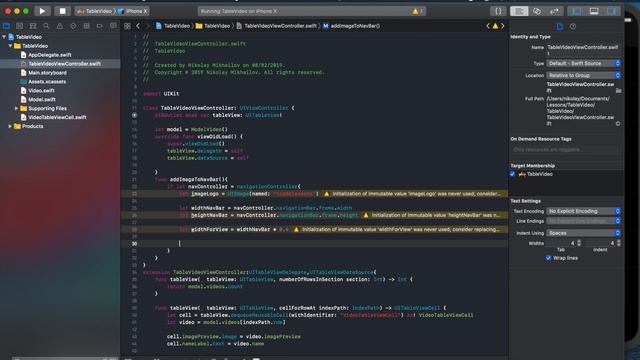Image resolution: width=640 pixels, height=360 pixels.
Task: Toggle TableVideo target membership checkbox
Action: (512, 174)
